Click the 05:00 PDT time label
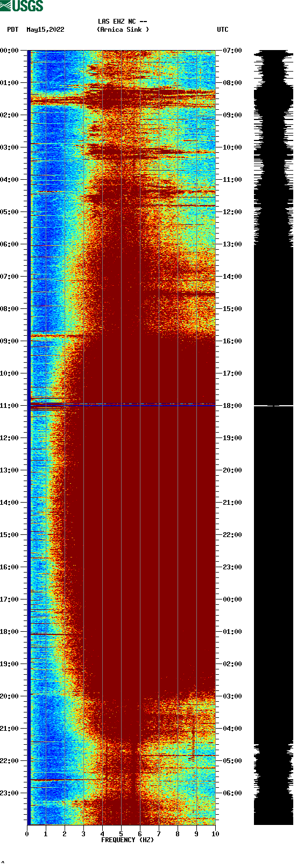Screen dimensions: 297x868 point(10,212)
